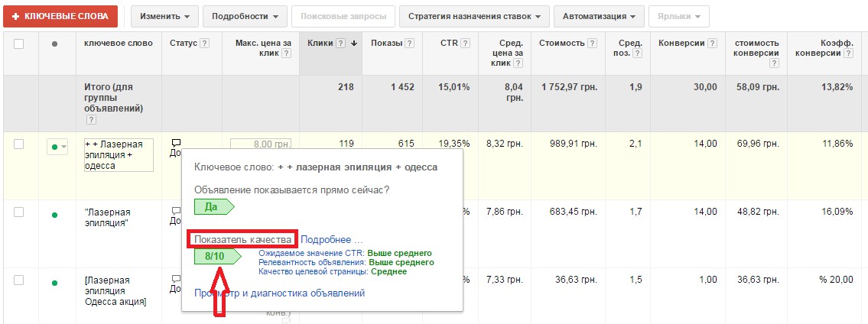Click the 69,96 грн. conversion cost cell
The width and height of the screenshot is (868, 324).
click(759, 144)
